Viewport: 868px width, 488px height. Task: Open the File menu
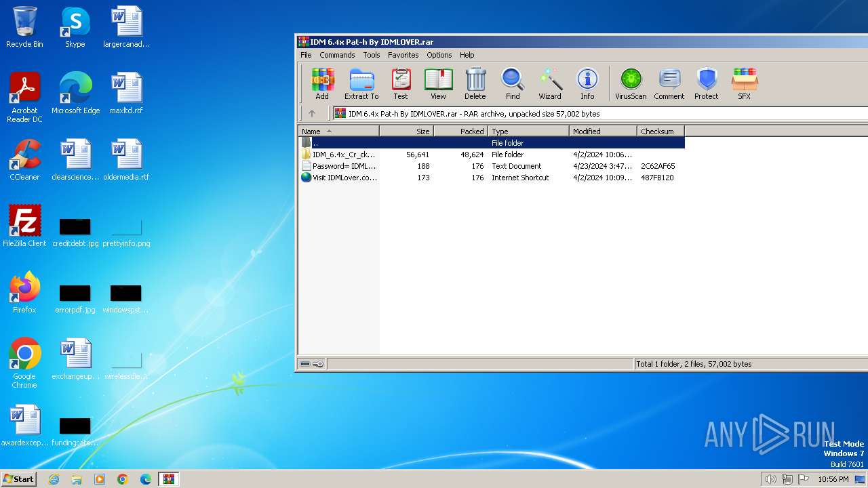pos(306,55)
